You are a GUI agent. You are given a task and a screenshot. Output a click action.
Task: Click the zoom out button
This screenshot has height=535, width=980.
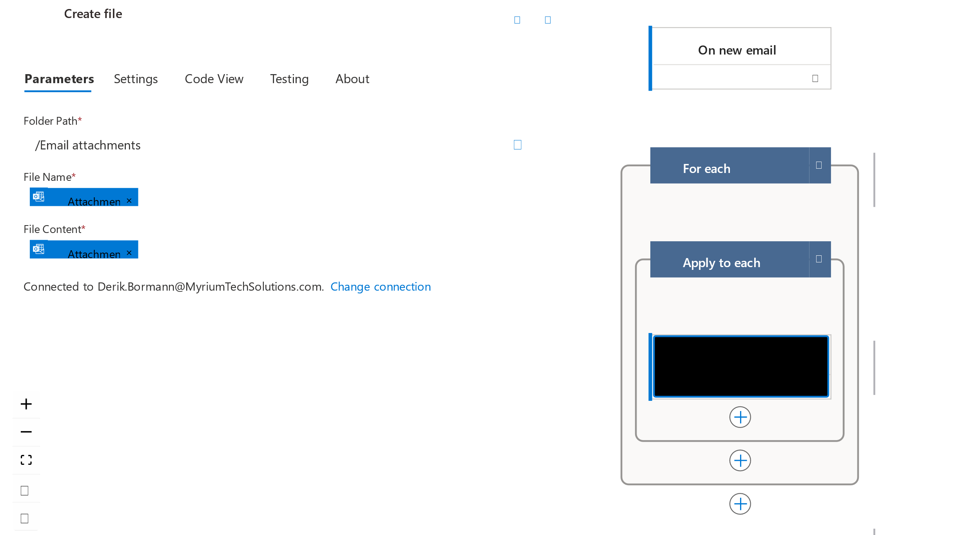click(25, 431)
